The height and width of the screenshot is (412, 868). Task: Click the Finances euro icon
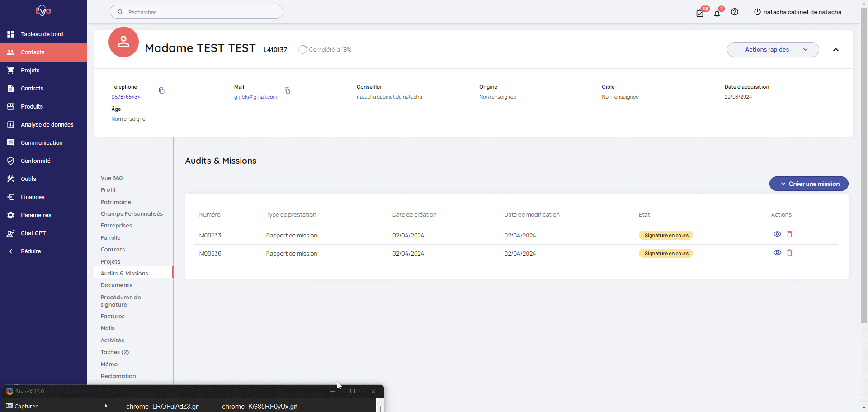[x=11, y=197]
